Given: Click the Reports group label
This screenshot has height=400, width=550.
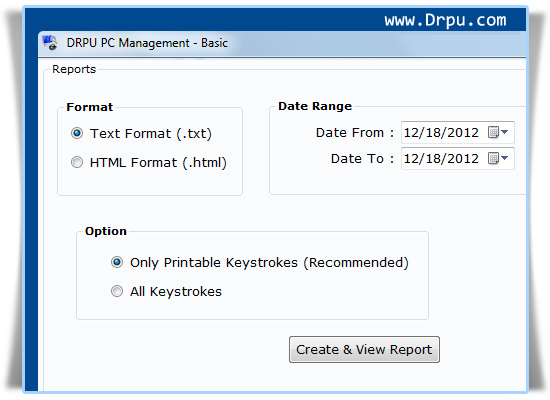Looking at the screenshot, I should [x=74, y=69].
